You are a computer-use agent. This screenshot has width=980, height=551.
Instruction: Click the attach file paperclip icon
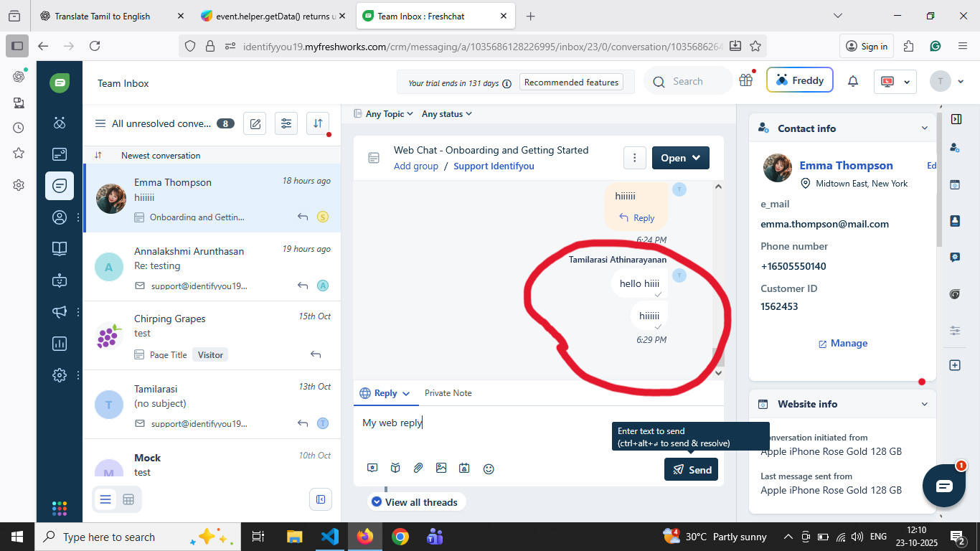418,468
